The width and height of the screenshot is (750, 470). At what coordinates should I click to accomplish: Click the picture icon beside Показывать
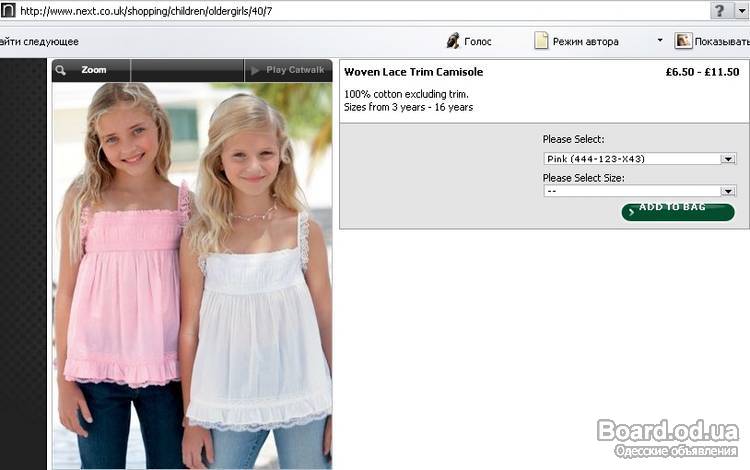point(683,41)
